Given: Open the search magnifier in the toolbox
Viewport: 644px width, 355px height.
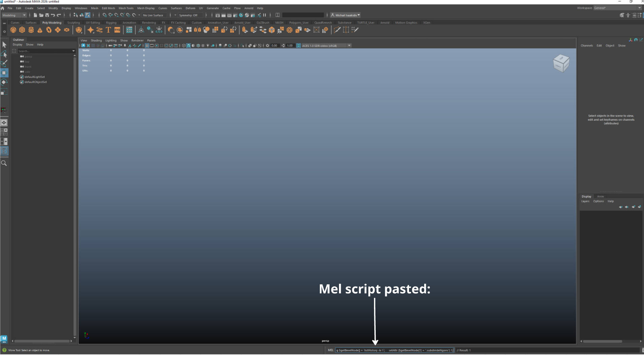Looking at the screenshot, I should tap(4, 163).
